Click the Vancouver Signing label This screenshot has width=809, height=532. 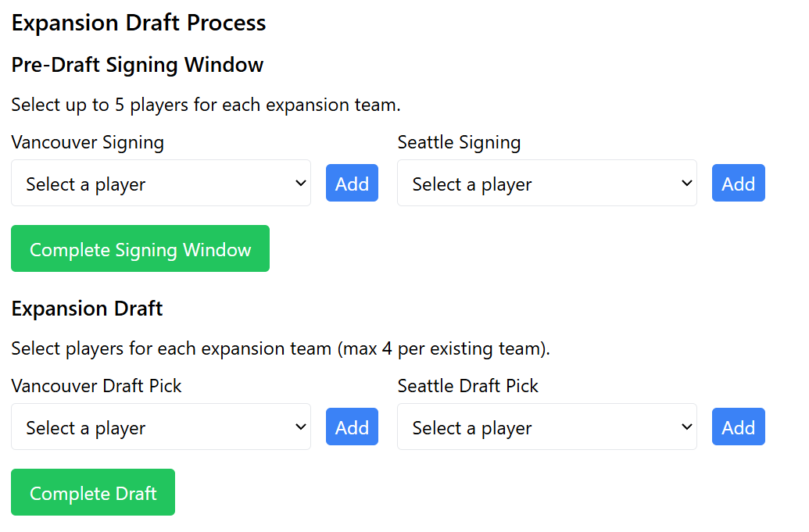88,143
